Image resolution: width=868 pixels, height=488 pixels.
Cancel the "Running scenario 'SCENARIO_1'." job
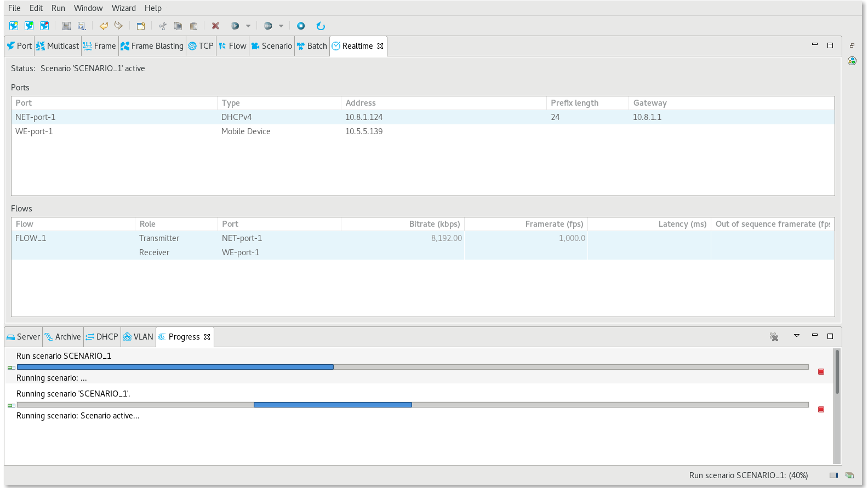[x=821, y=410]
